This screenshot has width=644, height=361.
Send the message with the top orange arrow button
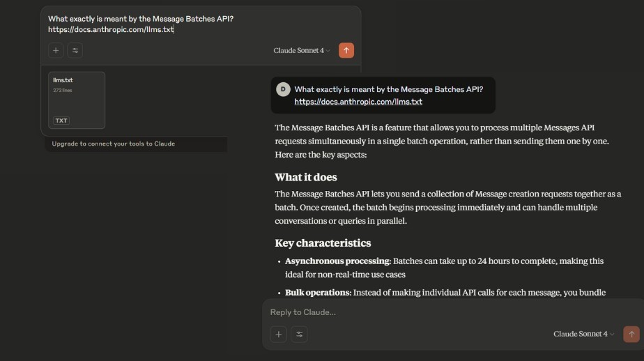click(x=346, y=50)
